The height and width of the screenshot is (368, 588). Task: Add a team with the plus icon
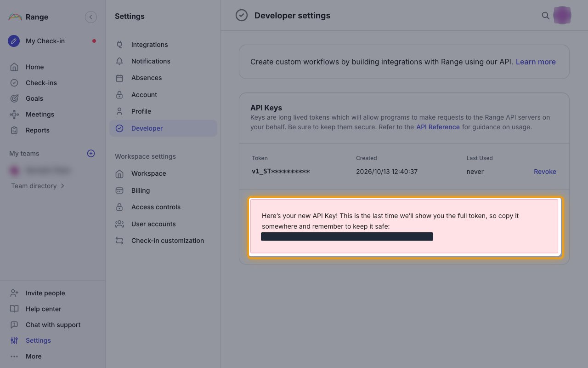[x=91, y=153]
